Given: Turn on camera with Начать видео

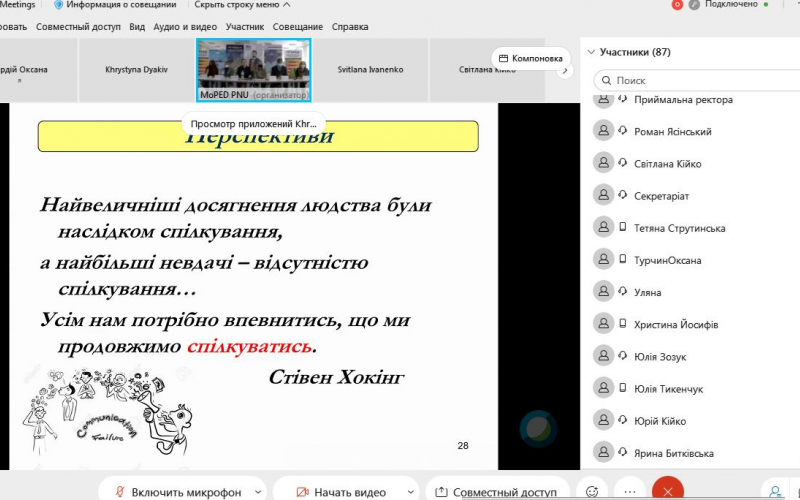Looking at the screenshot, I should [341, 492].
